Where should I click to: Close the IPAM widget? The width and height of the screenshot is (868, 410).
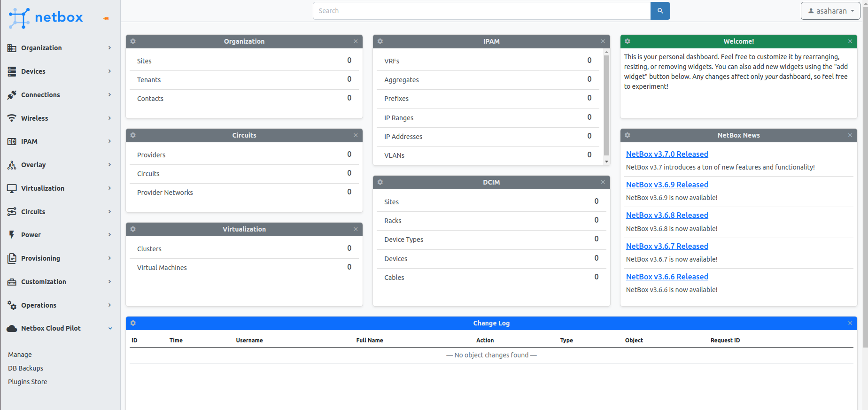coord(603,41)
